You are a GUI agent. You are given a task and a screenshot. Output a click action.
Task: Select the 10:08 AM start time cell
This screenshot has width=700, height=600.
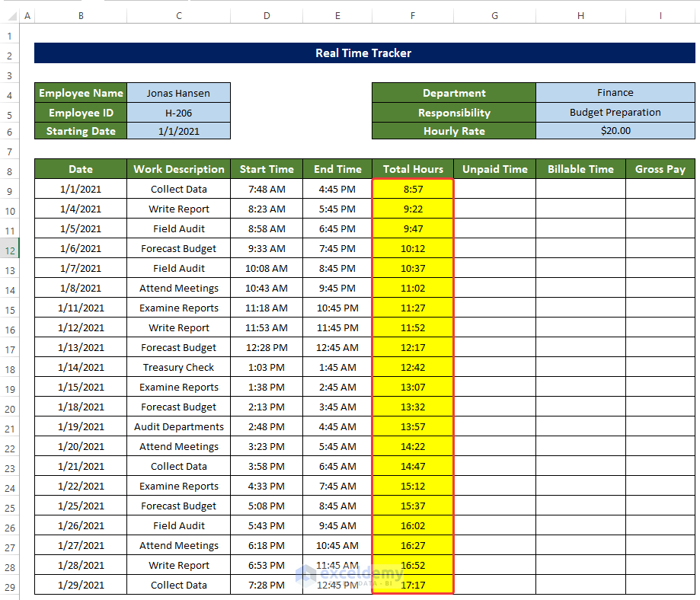pos(267,268)
